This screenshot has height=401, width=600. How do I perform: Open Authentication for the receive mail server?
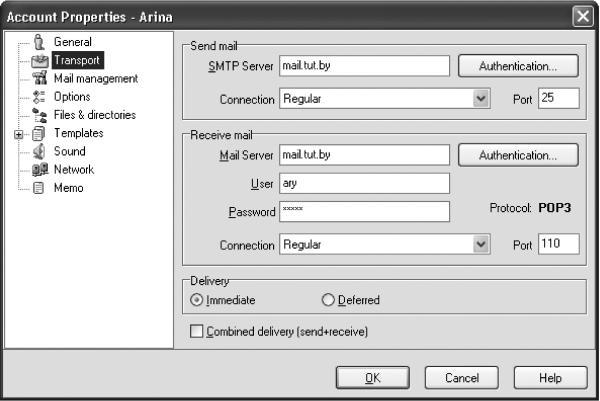[x=518, y=155]
